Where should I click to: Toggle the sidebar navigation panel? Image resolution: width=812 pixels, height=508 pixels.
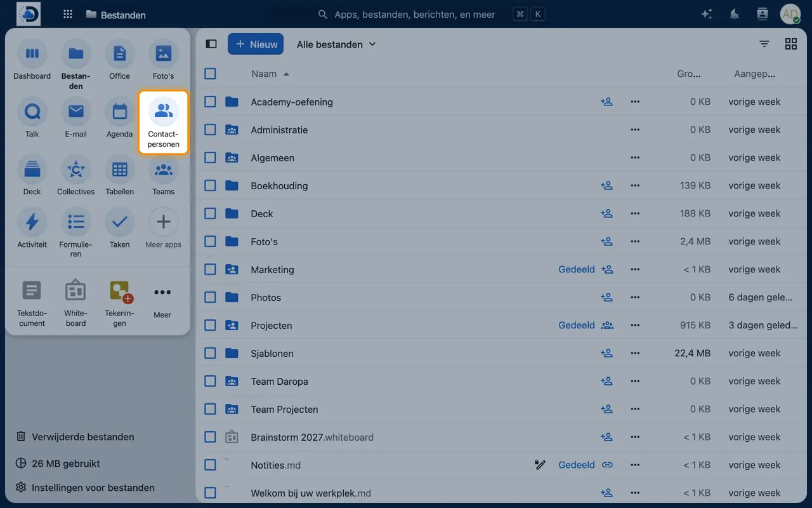coord(211,44)
